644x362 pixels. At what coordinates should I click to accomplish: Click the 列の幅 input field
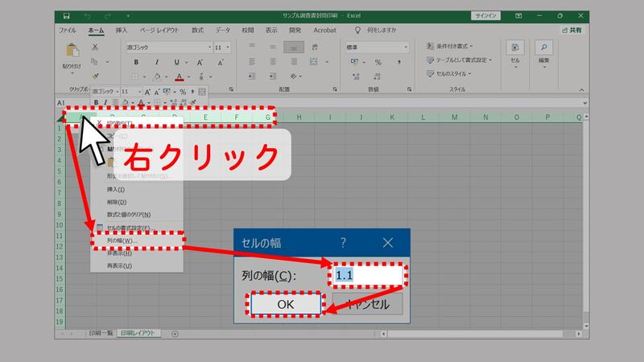click(368, 275)
